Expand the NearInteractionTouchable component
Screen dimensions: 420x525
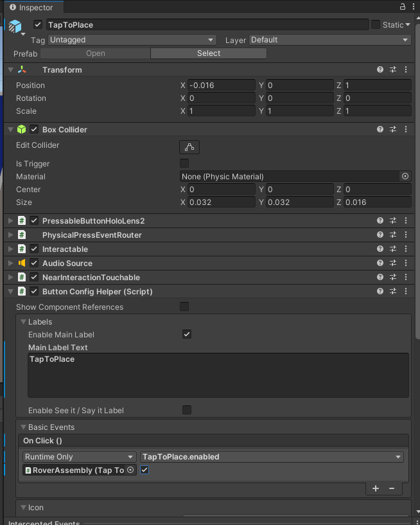(x=11, y=277)
